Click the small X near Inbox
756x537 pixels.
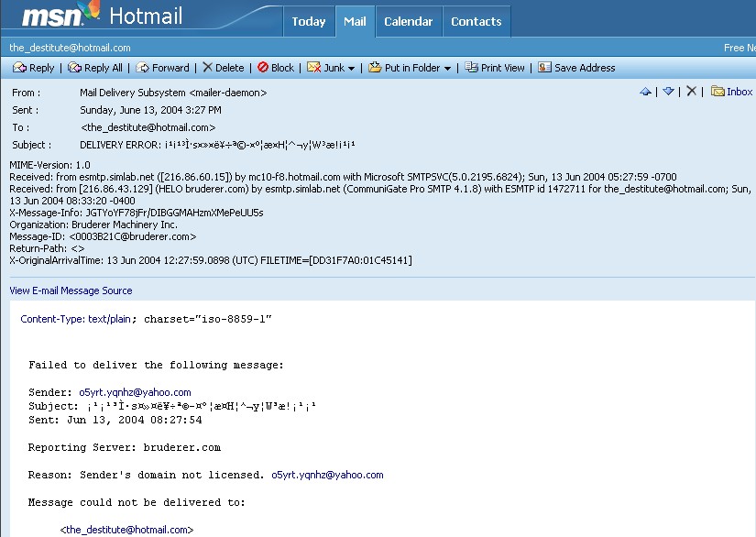coord(691,92)
